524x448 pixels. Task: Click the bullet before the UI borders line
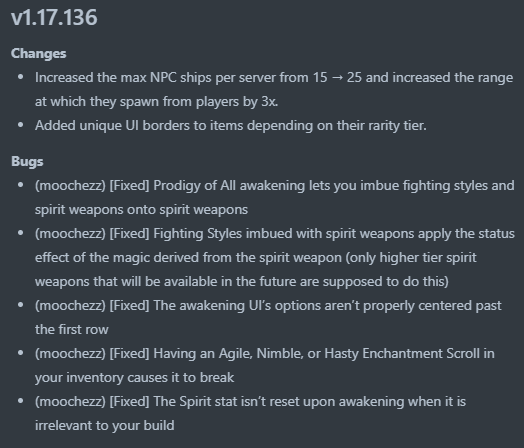21,125
